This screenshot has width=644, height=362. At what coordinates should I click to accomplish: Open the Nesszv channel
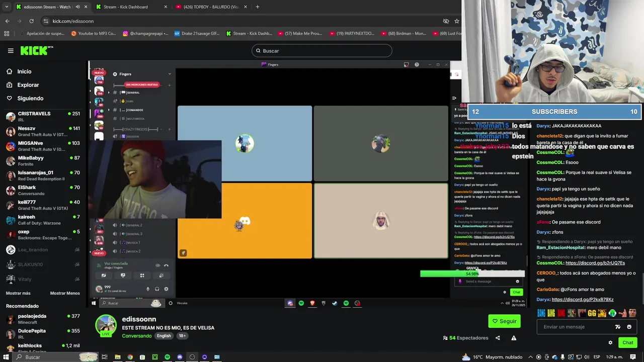[x=43, y=131]
